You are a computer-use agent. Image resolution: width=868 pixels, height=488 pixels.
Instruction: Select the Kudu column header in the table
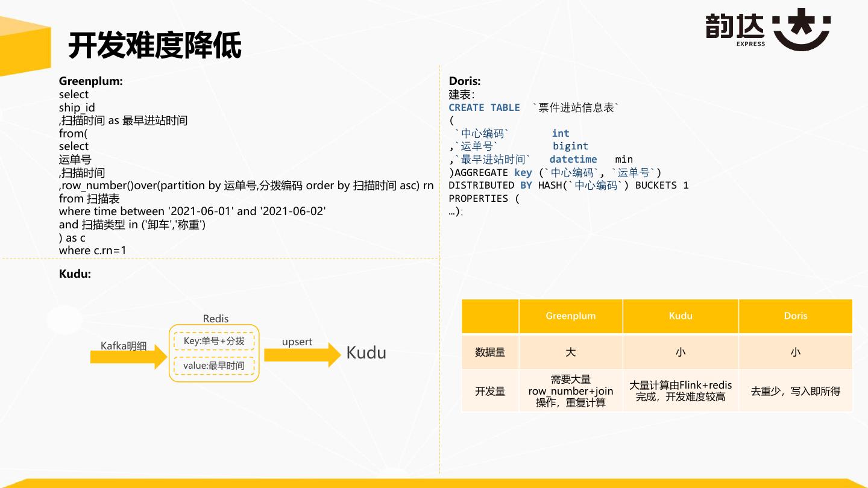click(681, 316)
